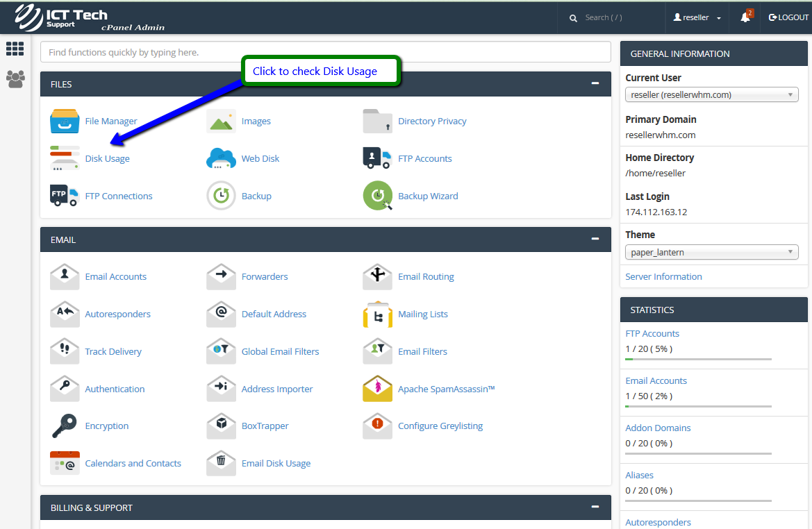Open the Backup Wizard icon

tap(377, 196)
